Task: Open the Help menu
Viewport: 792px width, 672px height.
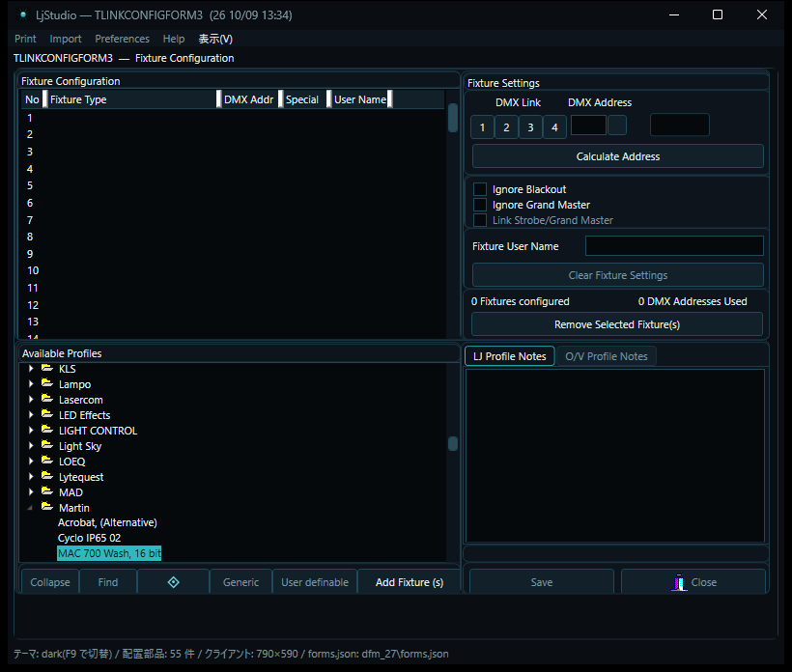Action: 174,39
